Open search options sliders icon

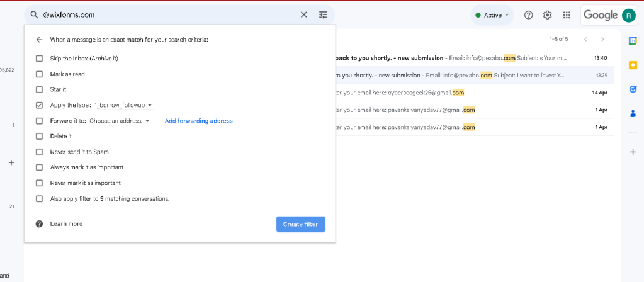click(x=323, y=15)
